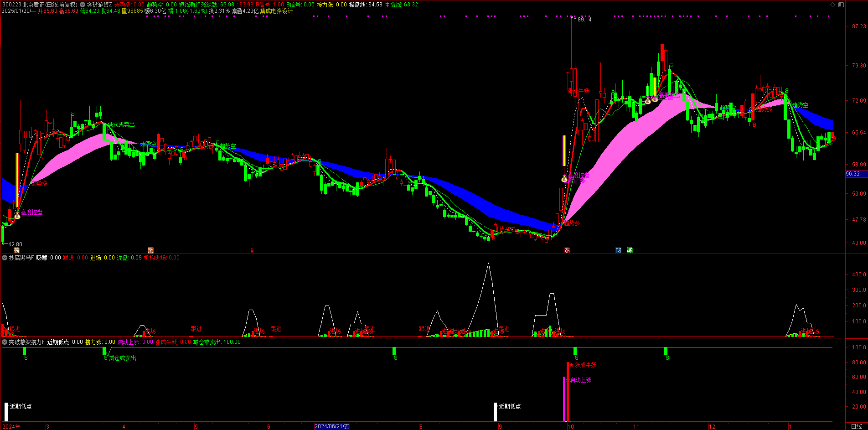868x430 pixels.
Task: Click the 财 info marker icon
Action: coord(618,250)
